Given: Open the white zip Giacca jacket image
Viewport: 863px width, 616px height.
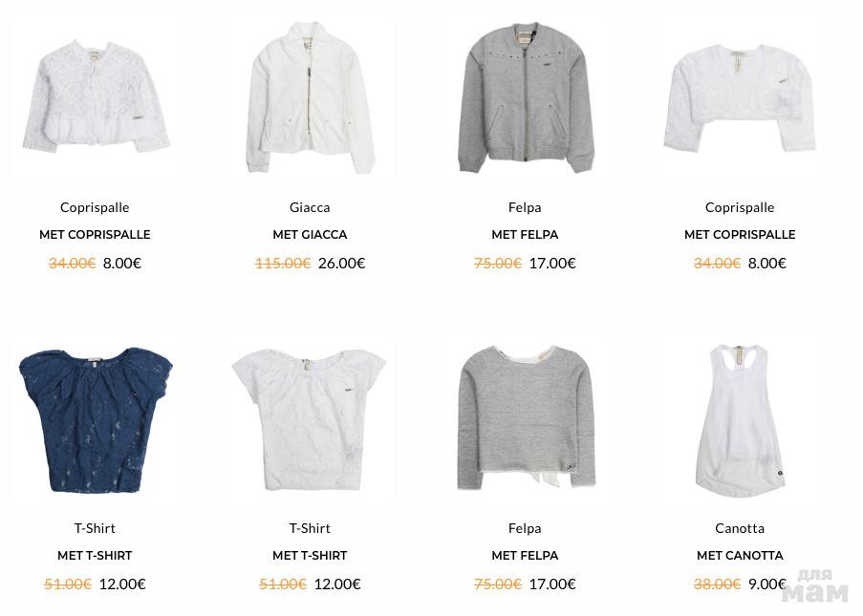Looking at the screenshot, I should [x=311, y=98].
